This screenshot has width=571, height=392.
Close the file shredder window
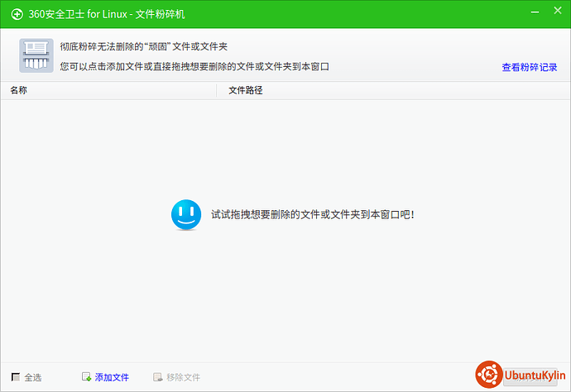click(558, 11)
